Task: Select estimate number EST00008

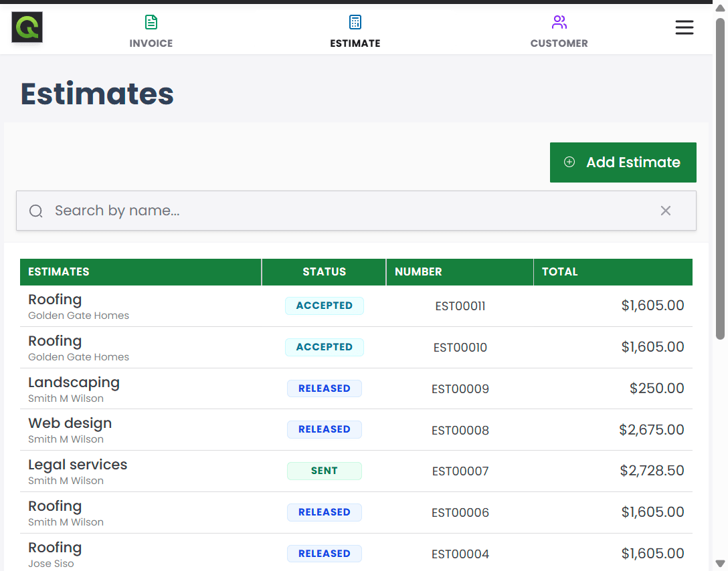Action: coord(460,431)
